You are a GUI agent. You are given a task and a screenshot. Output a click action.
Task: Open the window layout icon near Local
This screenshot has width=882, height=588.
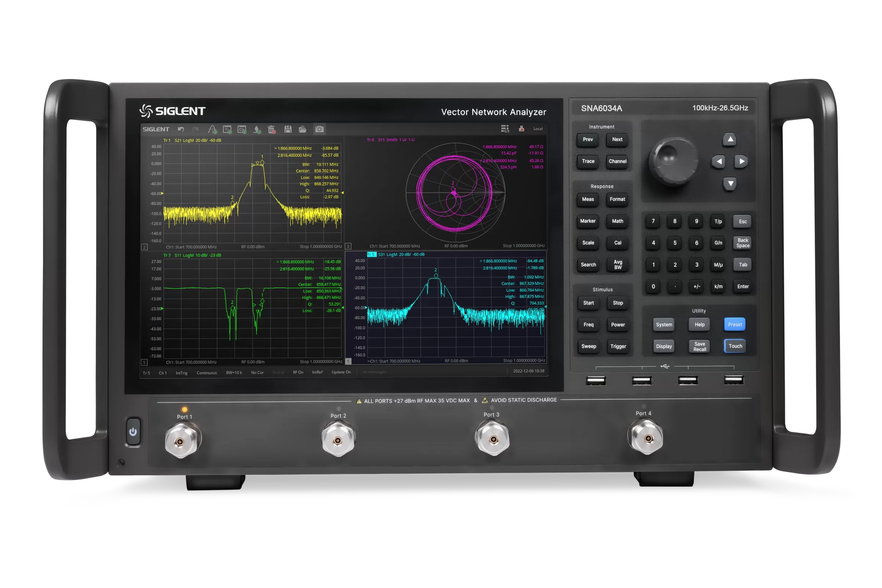coord(505,129)
